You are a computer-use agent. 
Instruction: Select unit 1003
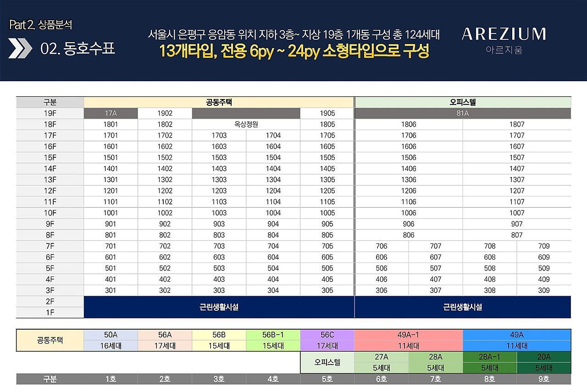click(x=219, y=213)
